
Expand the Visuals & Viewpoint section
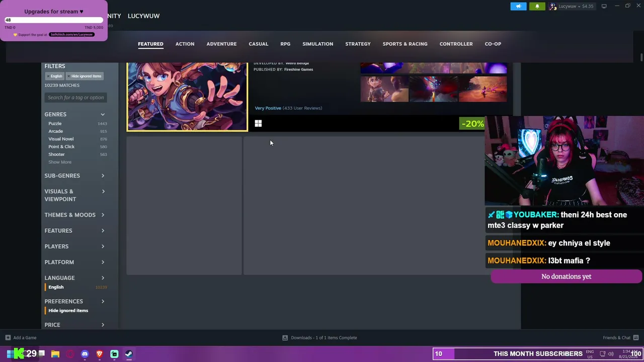point(75,195)
